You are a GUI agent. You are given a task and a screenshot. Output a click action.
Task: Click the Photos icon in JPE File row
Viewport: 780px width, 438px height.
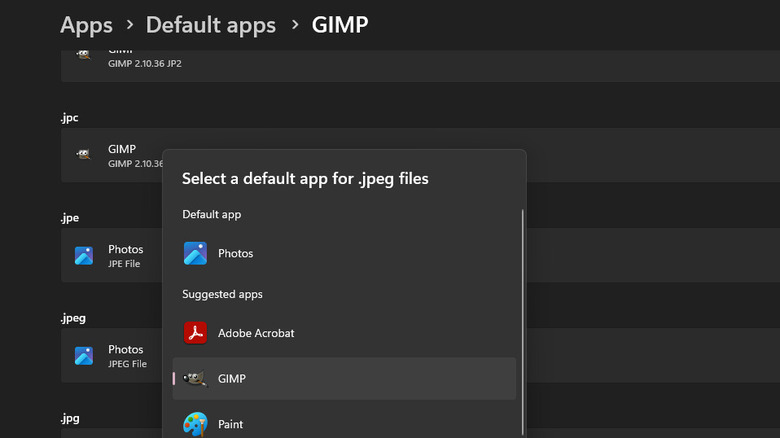pos(84,255)
